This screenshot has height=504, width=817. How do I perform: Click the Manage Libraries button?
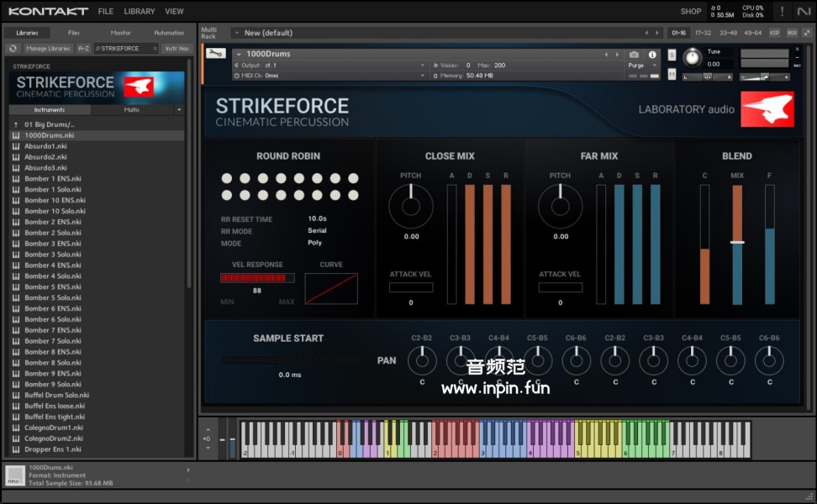coord(48,49)
